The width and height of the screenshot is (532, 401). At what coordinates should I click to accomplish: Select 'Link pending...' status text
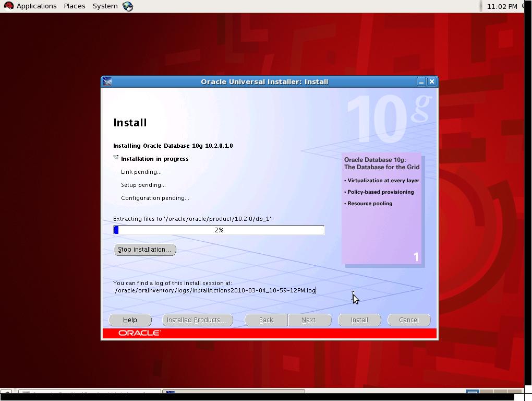click(x=141, y=172)
